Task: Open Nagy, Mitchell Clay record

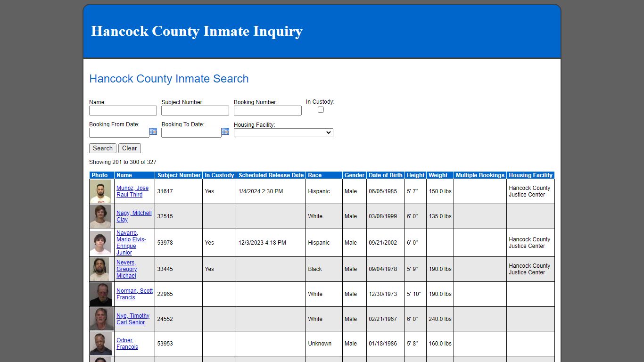Action: point(134,216)
